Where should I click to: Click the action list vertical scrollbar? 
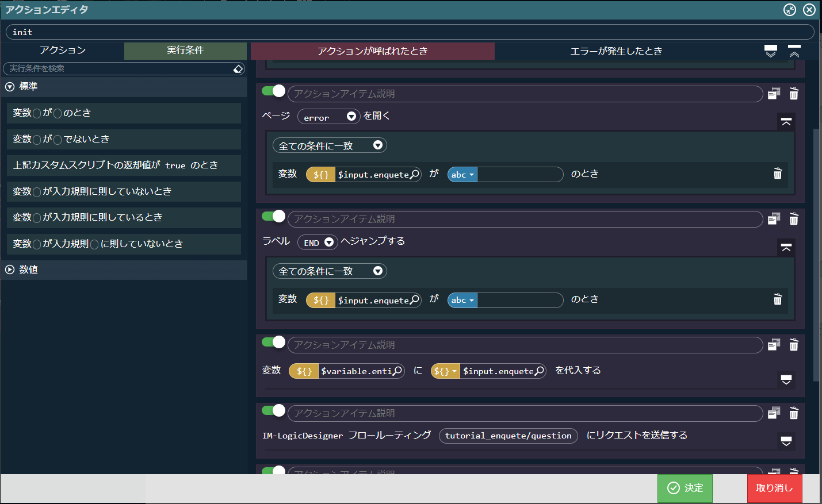click(816, 255)
